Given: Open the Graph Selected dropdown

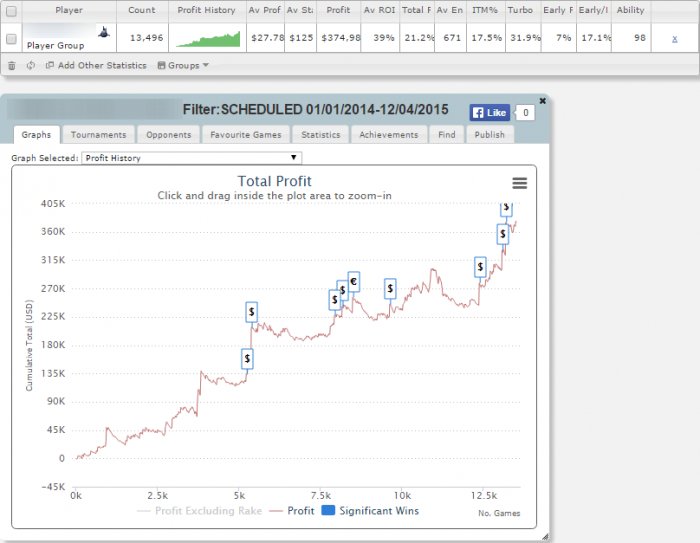Looking at the screenshot, I should pyautogui.click(x=192, y=158).
